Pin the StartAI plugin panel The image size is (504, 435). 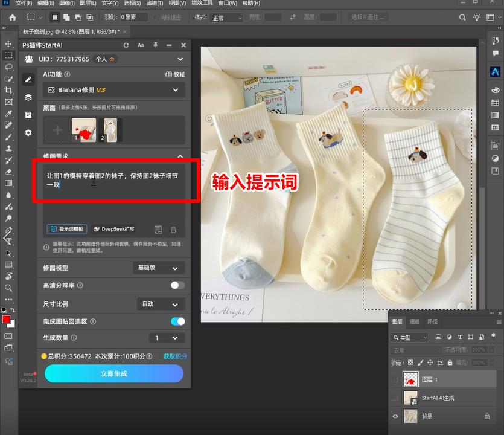156,45
